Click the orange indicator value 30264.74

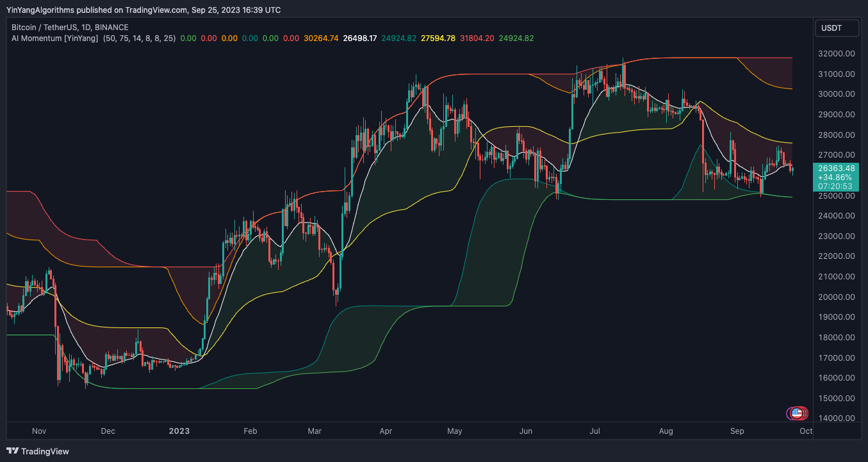click(322, 38)
